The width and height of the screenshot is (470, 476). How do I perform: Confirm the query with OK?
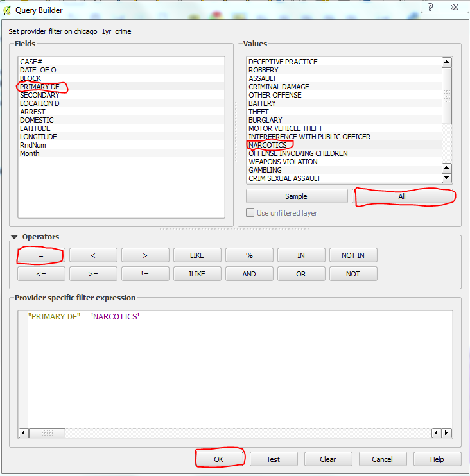(x=219, y=459)
